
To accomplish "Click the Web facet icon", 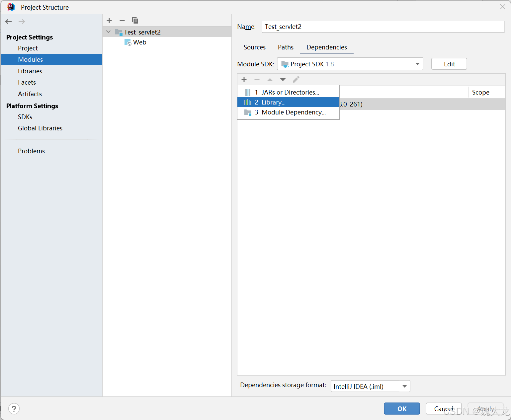I will (x=128, y=42).
